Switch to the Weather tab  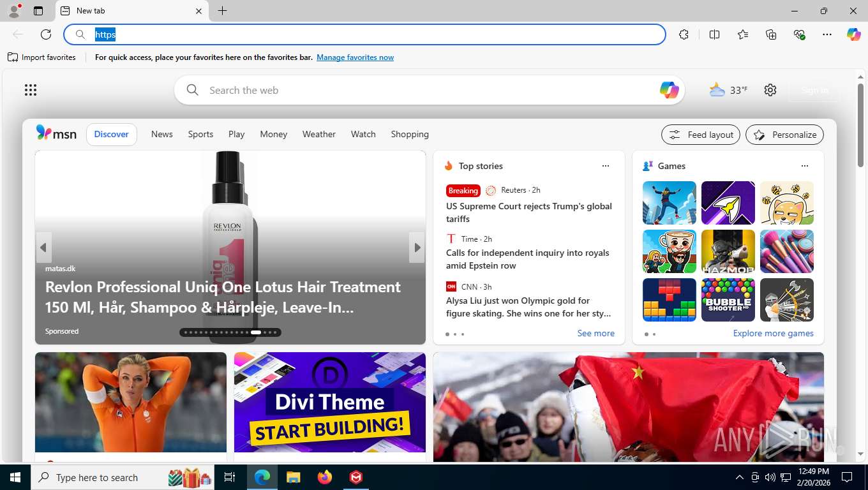[x=319, y=134]
